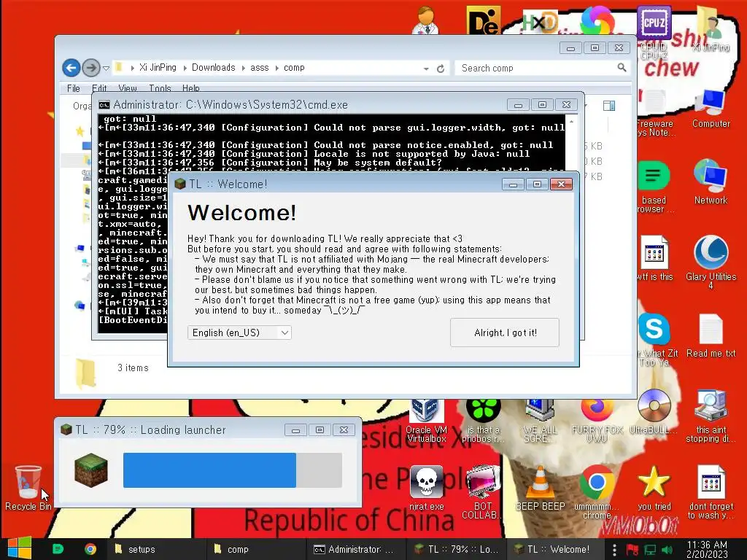This screenshot has height=560, width=747.
Task: Open UltraBULL disc desktop icon
Action: tap(654, 412)
